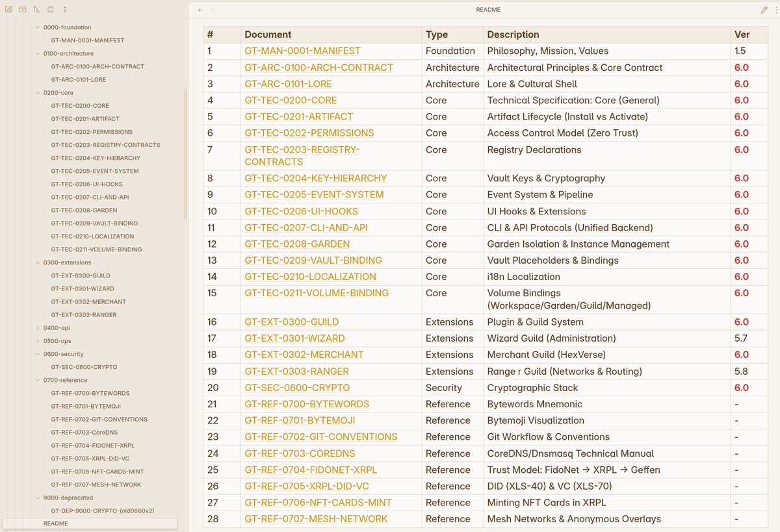
Task: Navigate back with the left arrow
Action: point(200,10)
